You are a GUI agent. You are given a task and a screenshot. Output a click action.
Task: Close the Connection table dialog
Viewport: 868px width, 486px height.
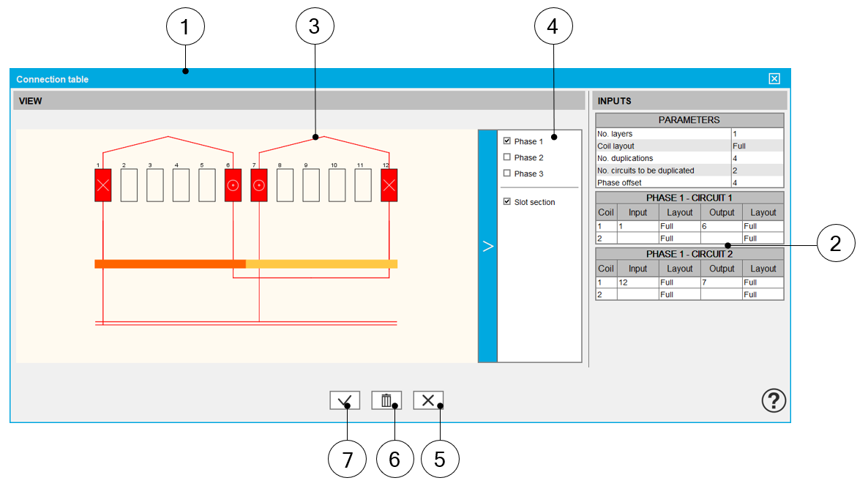[x=774, y=79]
